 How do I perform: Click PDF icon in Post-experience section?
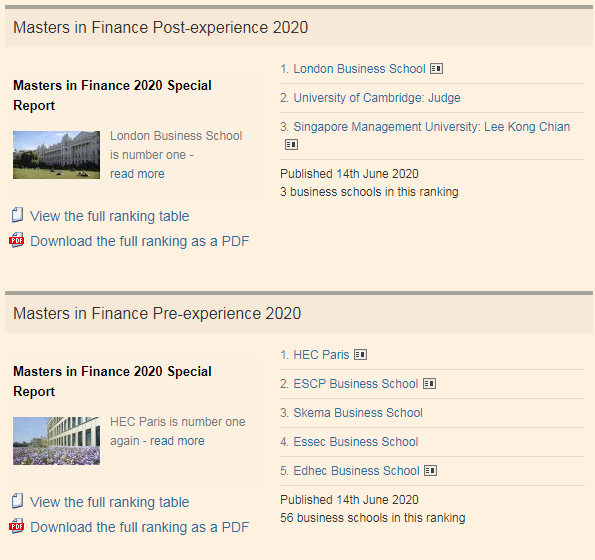pos(17,240)
